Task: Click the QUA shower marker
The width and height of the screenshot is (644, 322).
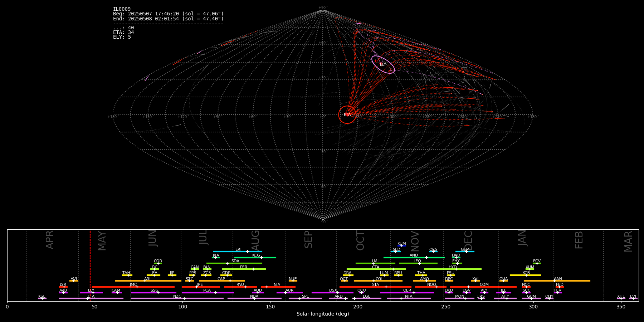Action: point(503,280)
